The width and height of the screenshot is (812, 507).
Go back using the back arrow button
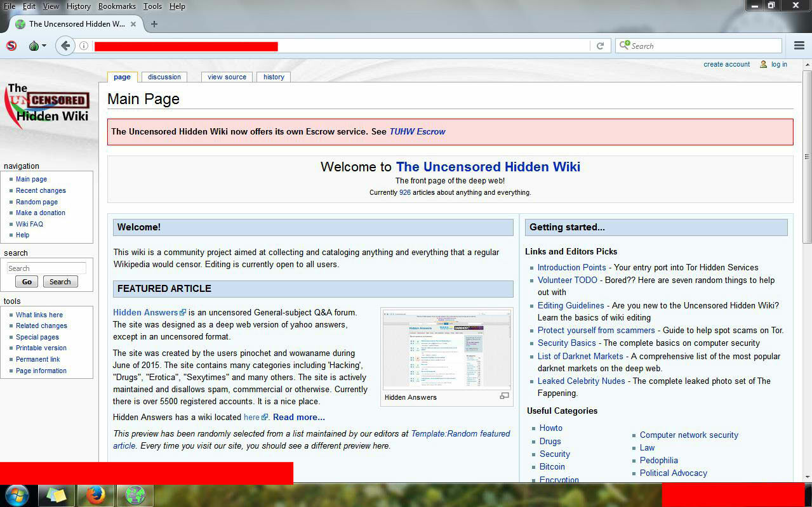[65, 46]
